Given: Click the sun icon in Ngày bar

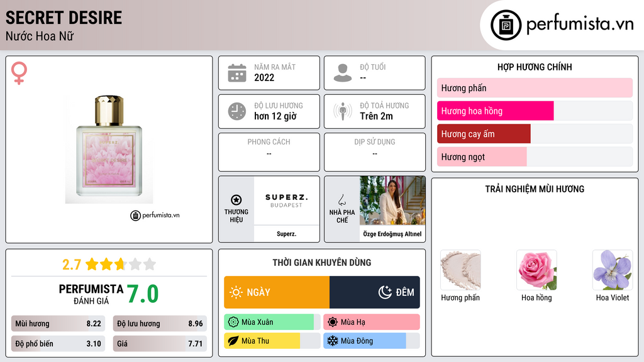Looking at the screenshot, I should pyautogui.click(x=236, y=292).
